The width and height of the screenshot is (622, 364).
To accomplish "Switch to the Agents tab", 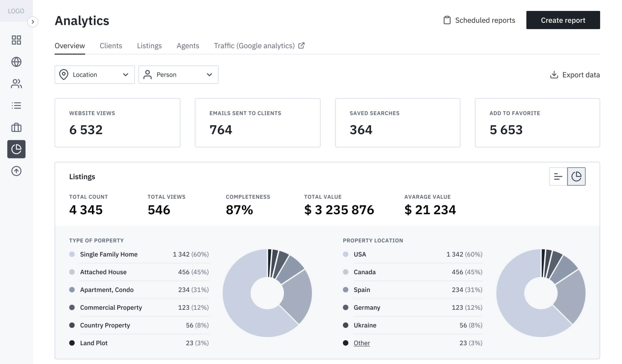I will click(x=188, y=45).
